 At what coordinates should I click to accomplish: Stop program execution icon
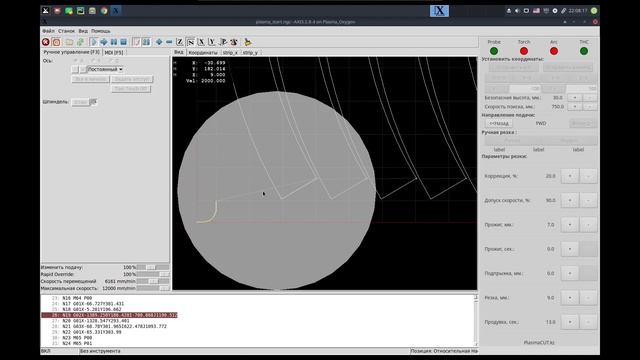pos(123,42)
